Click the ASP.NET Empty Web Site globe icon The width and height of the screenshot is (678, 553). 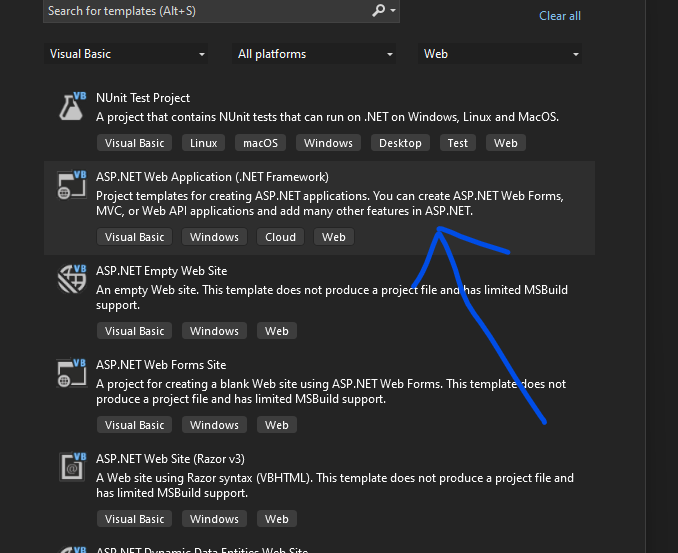click(72, 279)
